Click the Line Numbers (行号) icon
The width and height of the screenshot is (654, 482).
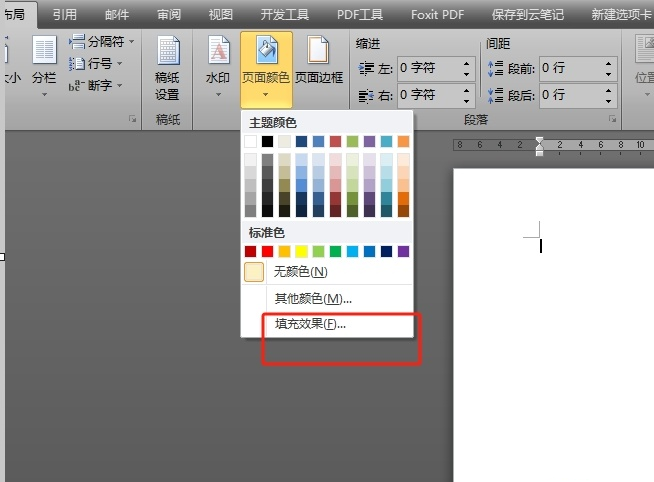coord(77,64)
